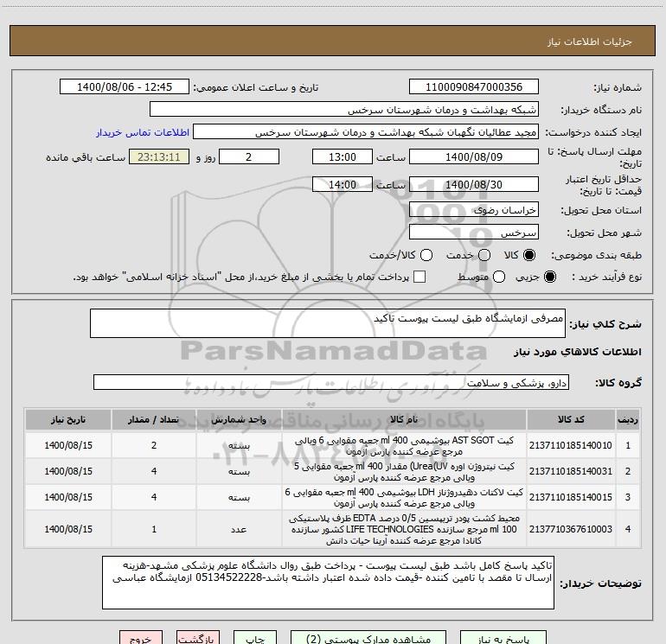Click the date 1400/08/15 in row 1
The width and height of the screenshot is (666, 644).
pyautogui.click(x=68, y=445)
